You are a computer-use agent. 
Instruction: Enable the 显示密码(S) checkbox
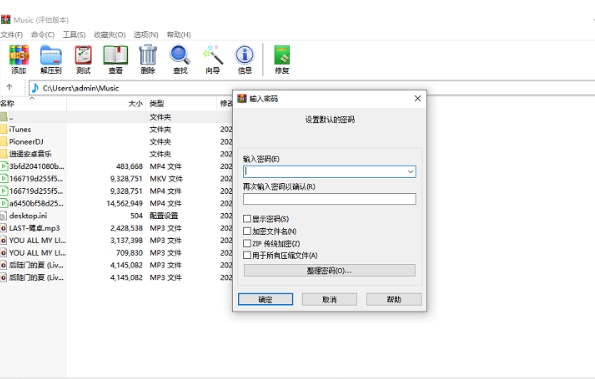click(247, 219)
